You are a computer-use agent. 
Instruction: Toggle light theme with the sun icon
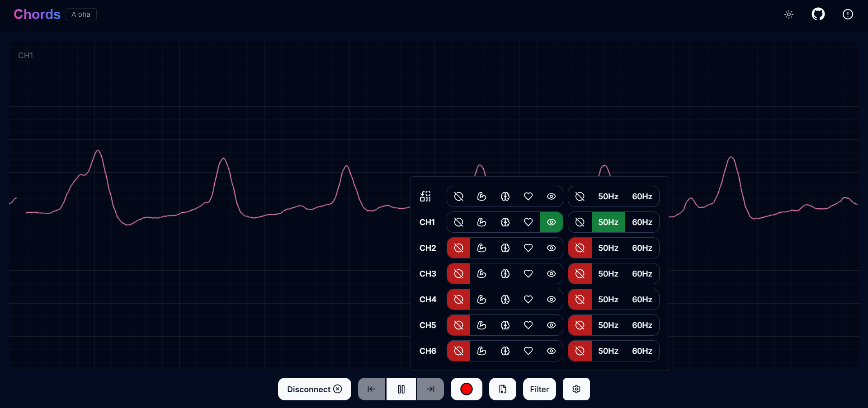[x=789, y=14]
